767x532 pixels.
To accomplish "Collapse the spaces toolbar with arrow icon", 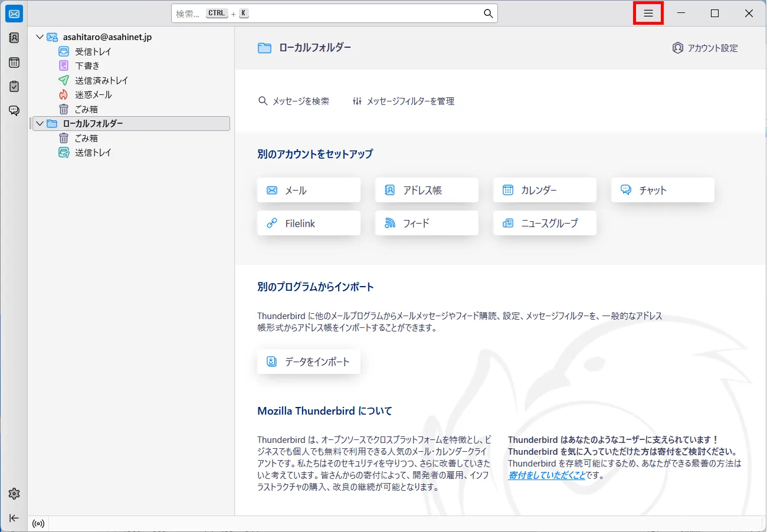I will point(14,518).
